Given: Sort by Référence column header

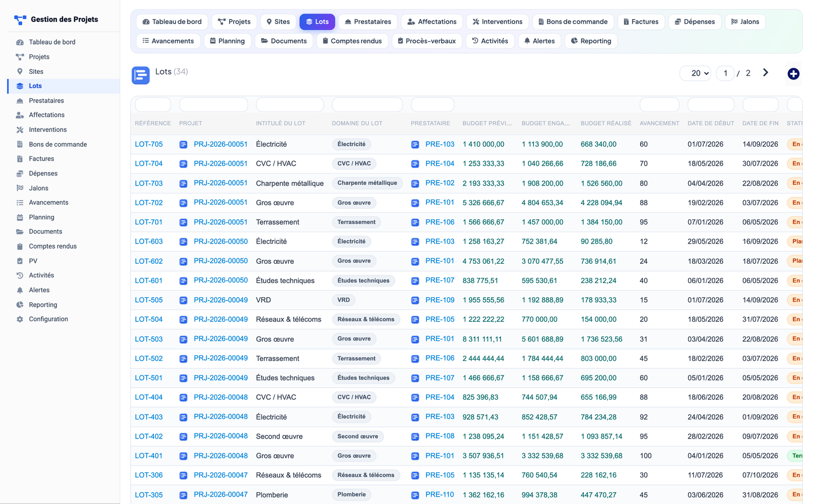Looking at the screenshot, I should click(153, 123).
